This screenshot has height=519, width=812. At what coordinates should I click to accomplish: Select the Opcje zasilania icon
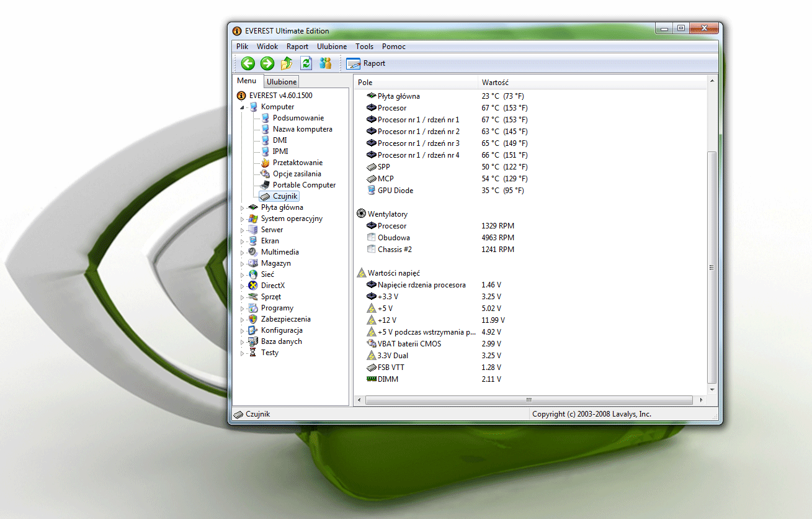click(x=265, y=174)
